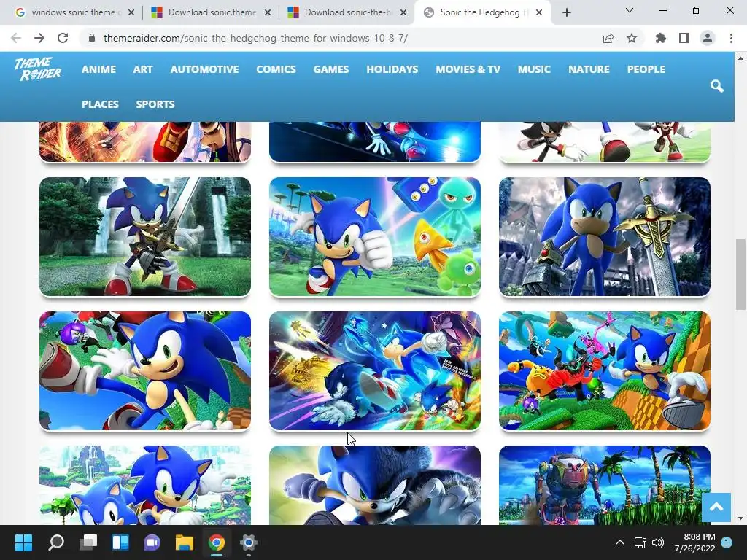This screenshot has width=747, height=560.
Task: Open Sonic Lost World Deadly Six wallpaper
Action: pyautogui.click(x=605, y=371)
